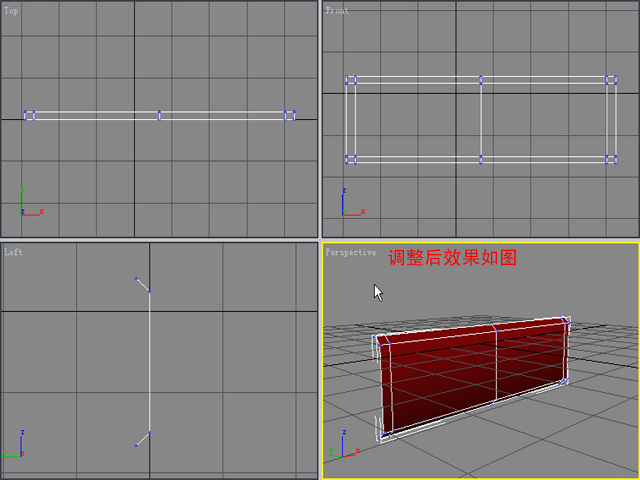The height and width of the screenshot is (480, 640).
Task: Select the long vertical edge in Left viewport
Action: [x=149, y=362]
